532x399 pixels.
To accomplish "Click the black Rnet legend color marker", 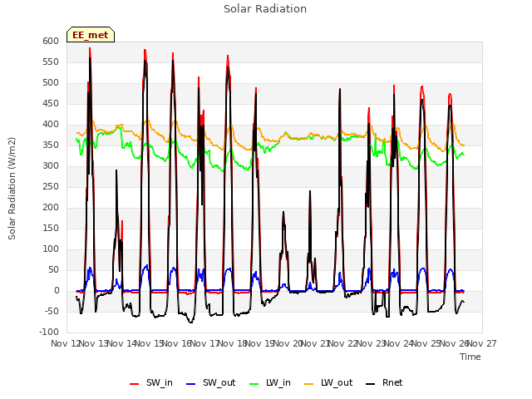I will click(371, 384).
